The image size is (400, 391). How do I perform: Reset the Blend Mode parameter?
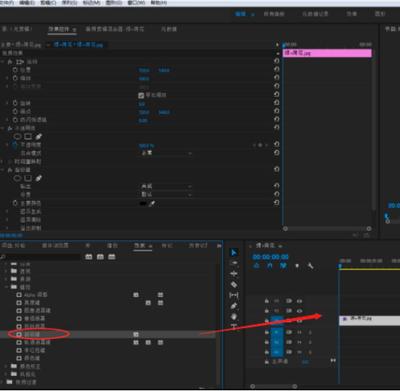click(x=276, y=153)
